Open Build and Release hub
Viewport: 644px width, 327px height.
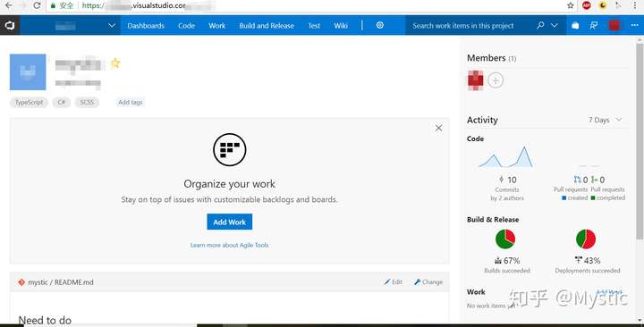point(267,25)
